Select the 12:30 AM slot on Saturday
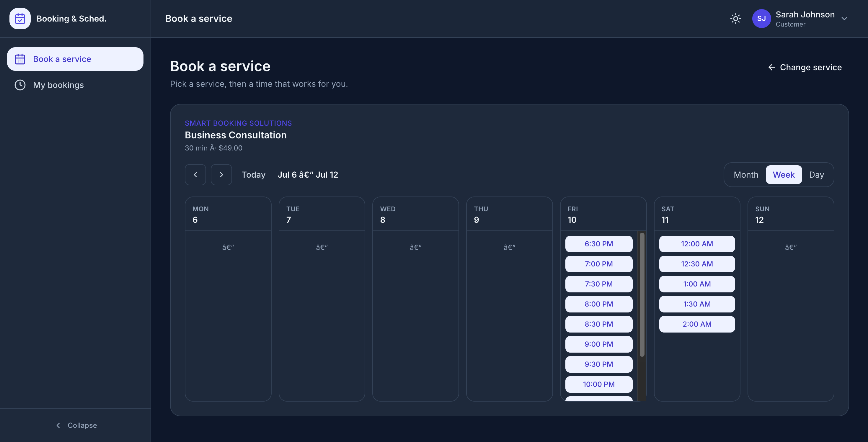The image size is (868, 442). coord(697,264)
